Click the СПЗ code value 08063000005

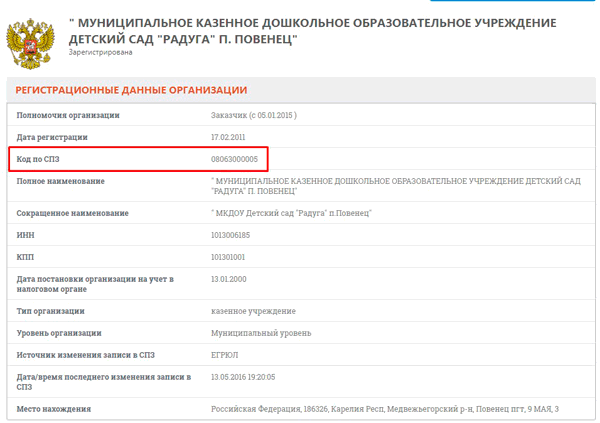point(234,159)
